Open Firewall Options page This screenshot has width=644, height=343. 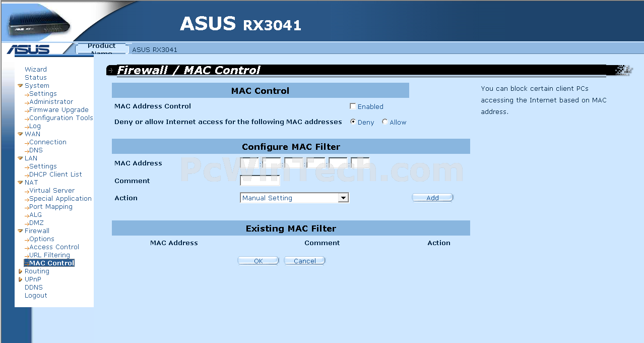pyautogui.click(x=42, y=239)
